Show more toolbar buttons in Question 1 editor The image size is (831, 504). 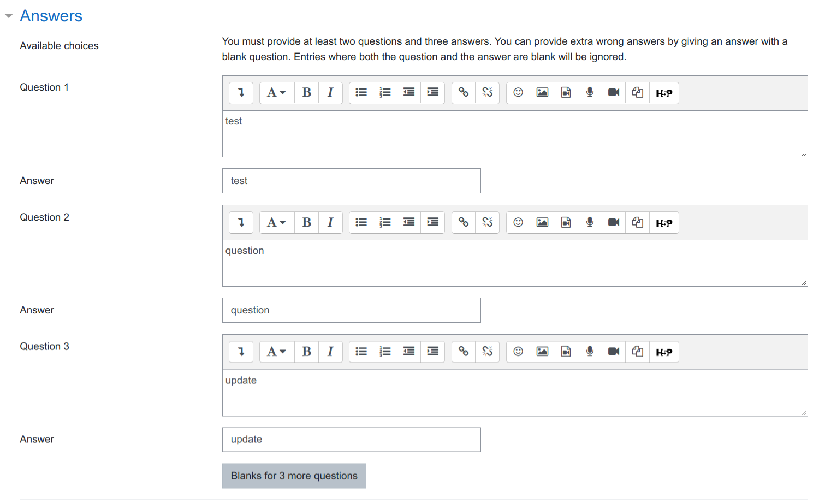click(x=241, y=93)
